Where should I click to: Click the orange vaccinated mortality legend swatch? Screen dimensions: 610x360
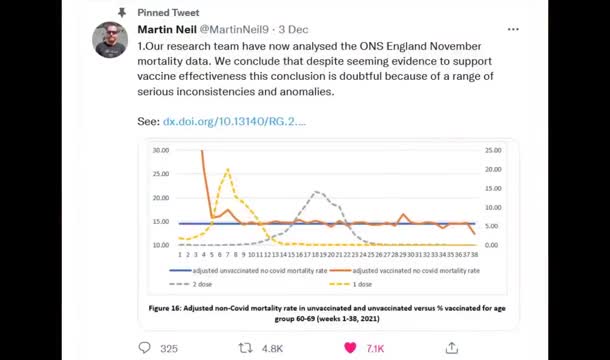340,270
